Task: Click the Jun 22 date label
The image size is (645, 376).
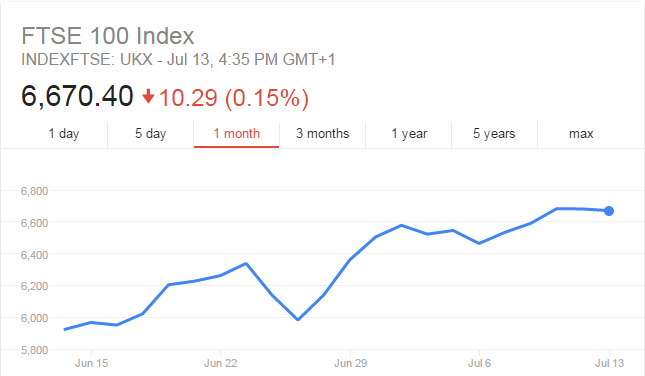Action: [x=220, y=363]
